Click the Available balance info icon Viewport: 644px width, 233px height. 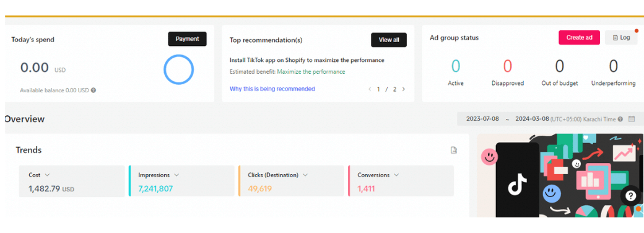(94, 90)
